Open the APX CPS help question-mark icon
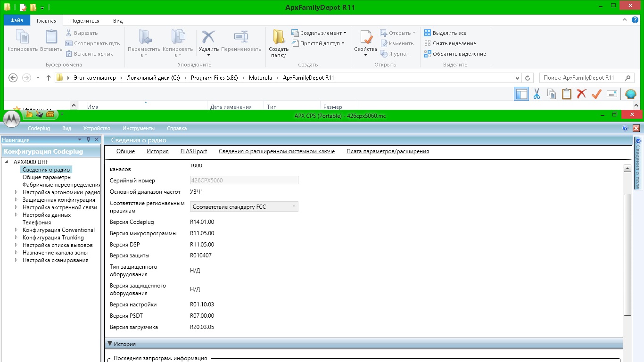 pyautogui.click(x=626, y=128)
